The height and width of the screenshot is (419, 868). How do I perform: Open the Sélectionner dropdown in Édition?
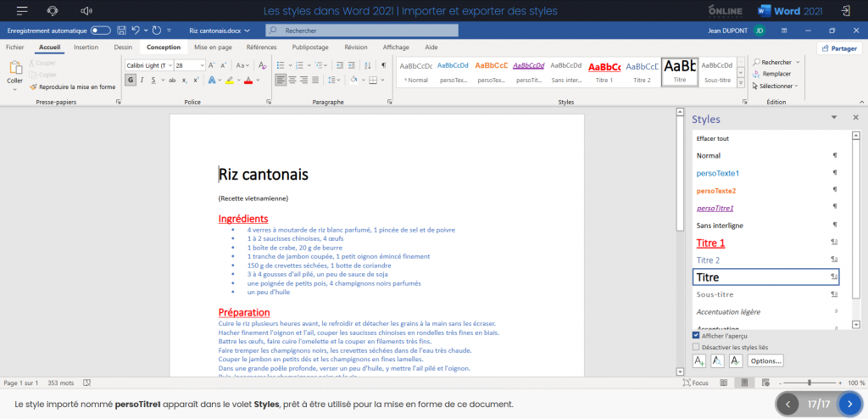(776, 86)
